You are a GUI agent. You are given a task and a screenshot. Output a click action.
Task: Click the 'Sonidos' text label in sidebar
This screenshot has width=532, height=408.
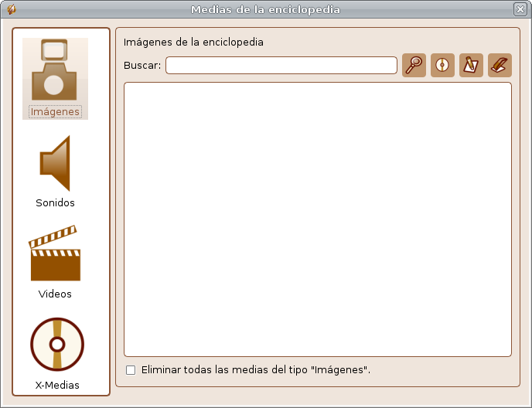point(55,203)
